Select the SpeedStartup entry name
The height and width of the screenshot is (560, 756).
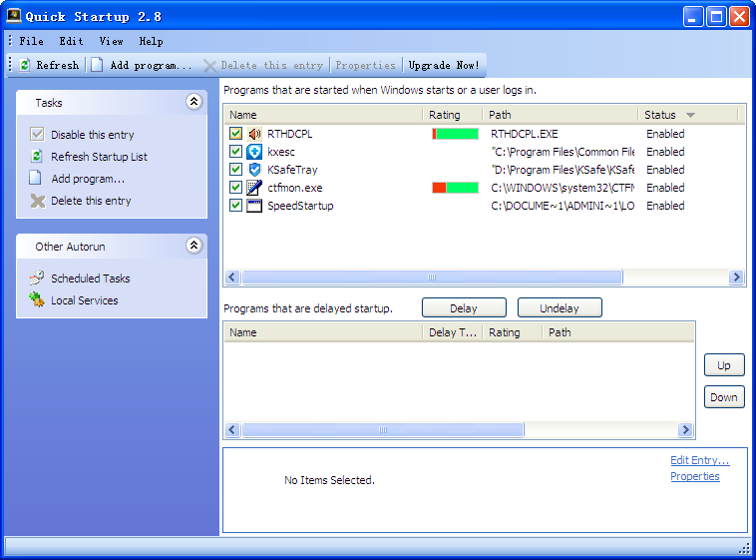tap(300, 206)
